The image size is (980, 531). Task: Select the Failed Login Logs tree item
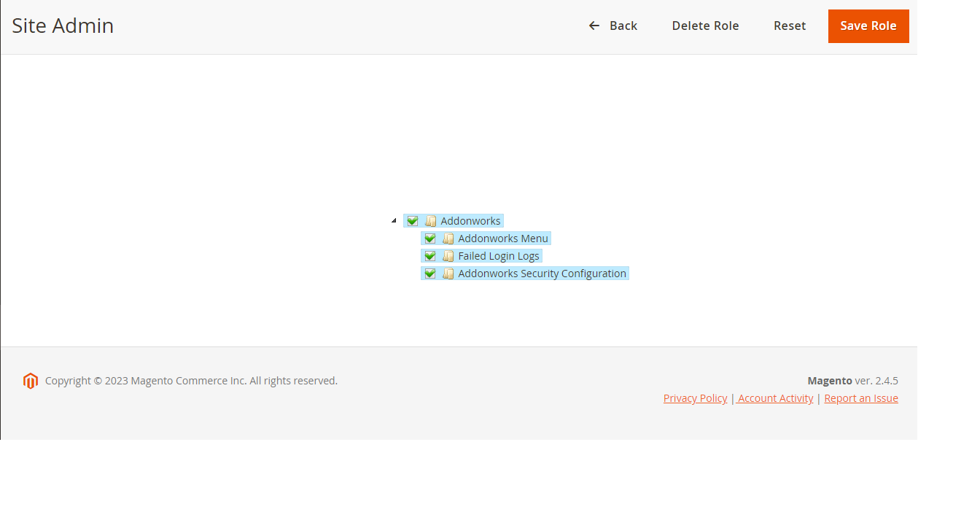[x=499, y=256]
